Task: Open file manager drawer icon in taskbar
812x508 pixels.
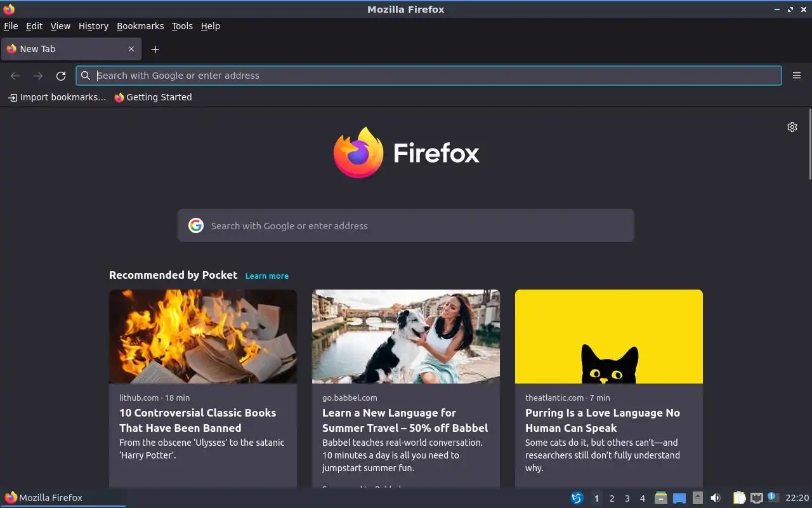Action: (661, 498)
